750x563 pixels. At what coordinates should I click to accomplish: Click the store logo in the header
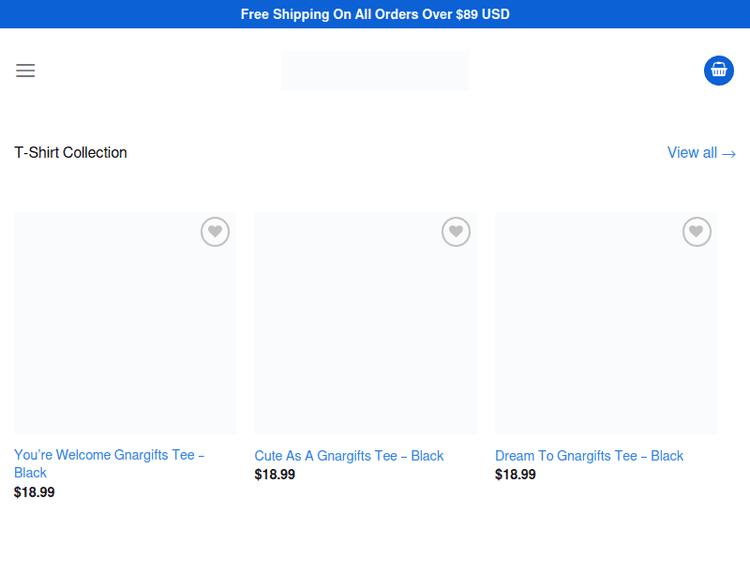pos(375,70)
